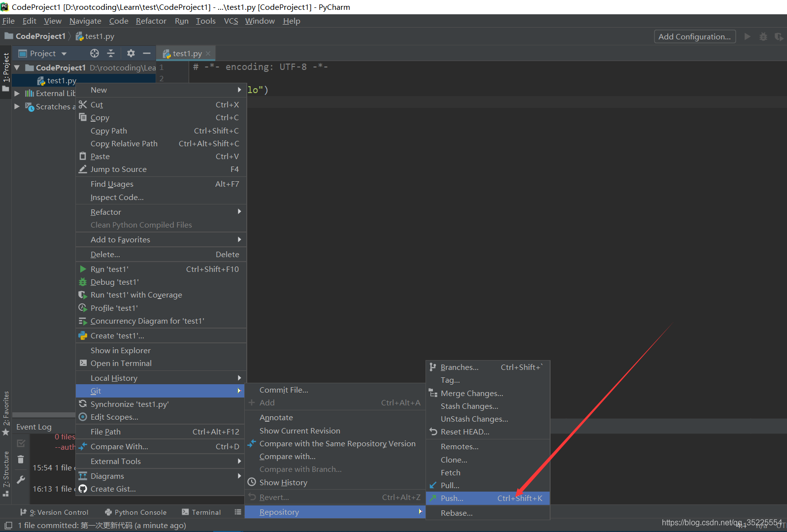Click the Reset HEAD undo-arrow icon

433,432
